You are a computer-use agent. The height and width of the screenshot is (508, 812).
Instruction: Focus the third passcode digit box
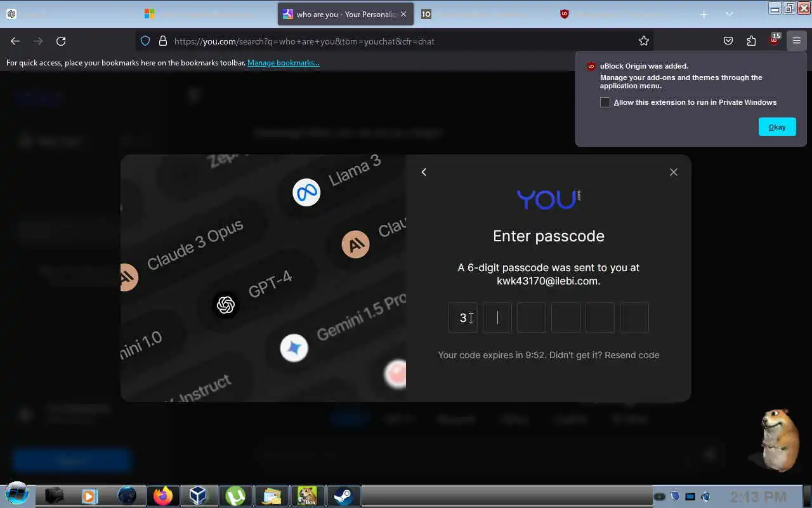tap(532, 317)
